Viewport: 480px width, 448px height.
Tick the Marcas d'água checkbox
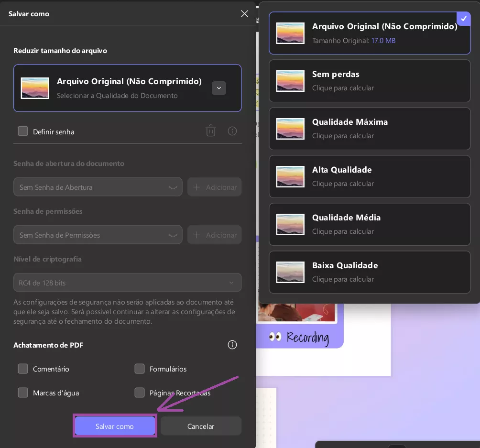(23, 393)
